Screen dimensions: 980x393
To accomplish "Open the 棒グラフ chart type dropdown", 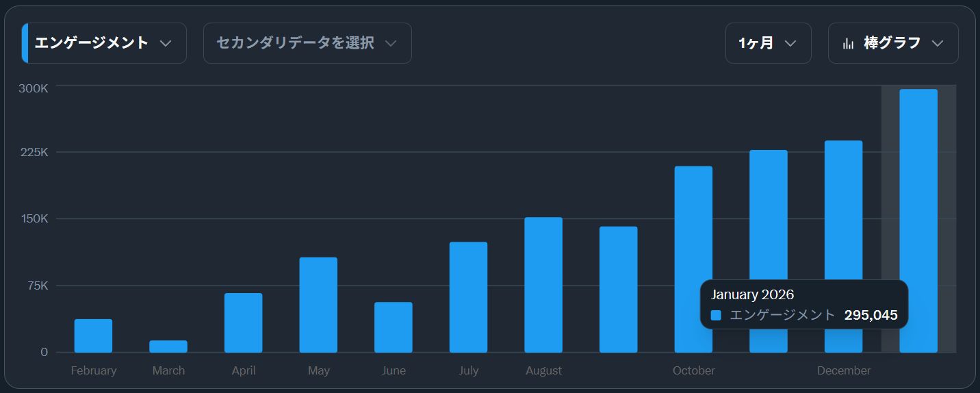I will click(892, 43).
